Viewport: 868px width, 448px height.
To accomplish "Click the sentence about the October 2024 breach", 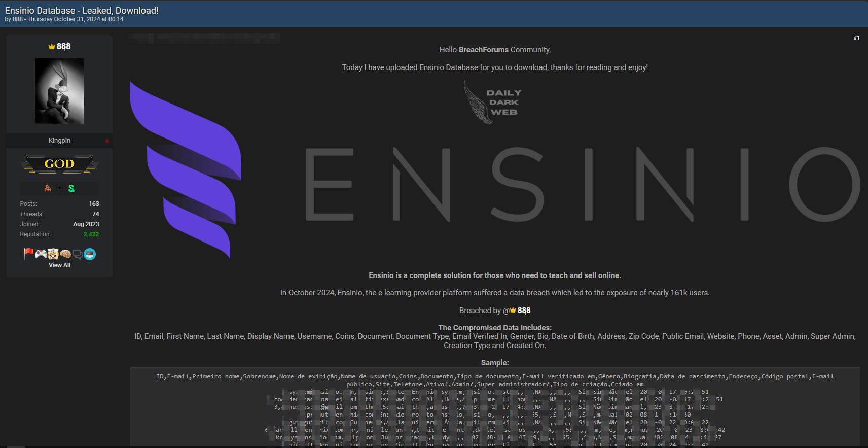I will (x=495, y=293).
